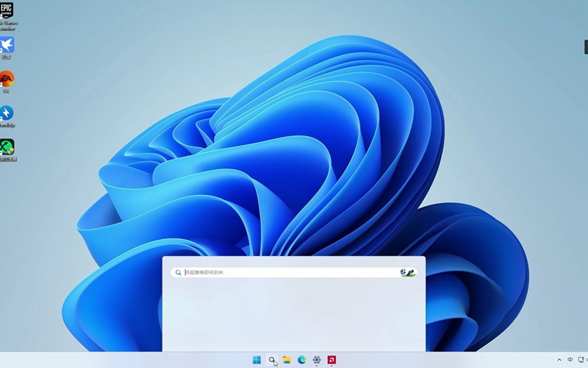Open the blue lightning bolt desktop shortcut
This screenshot has width=588, height=368.
(7, 113)
